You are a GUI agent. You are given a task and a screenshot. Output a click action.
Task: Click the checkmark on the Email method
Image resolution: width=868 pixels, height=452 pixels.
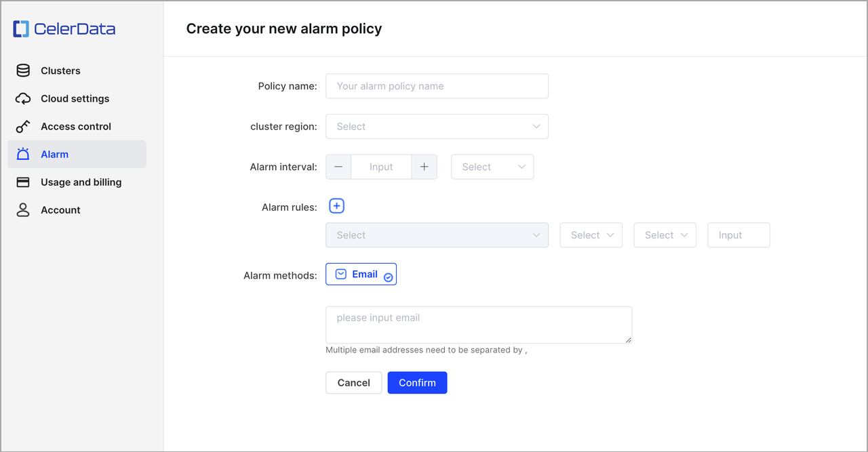click(388, 276)
